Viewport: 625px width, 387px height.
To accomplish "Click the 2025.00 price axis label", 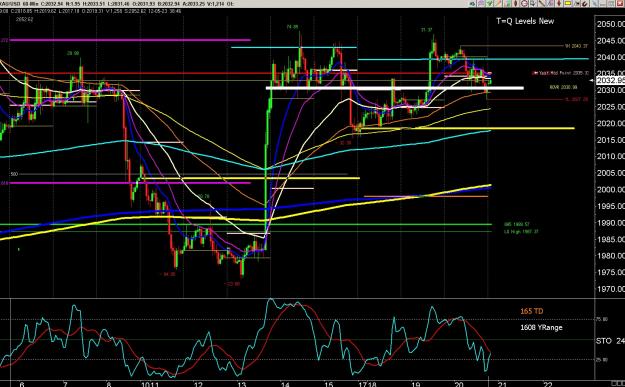I will pyautogui.click(x=610, y=107).
